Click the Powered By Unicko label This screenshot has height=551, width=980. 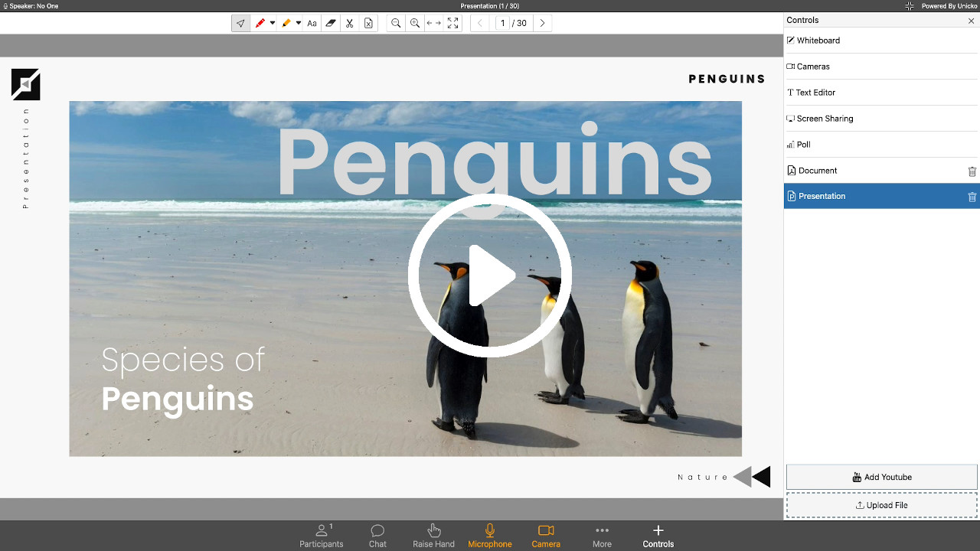949,6
